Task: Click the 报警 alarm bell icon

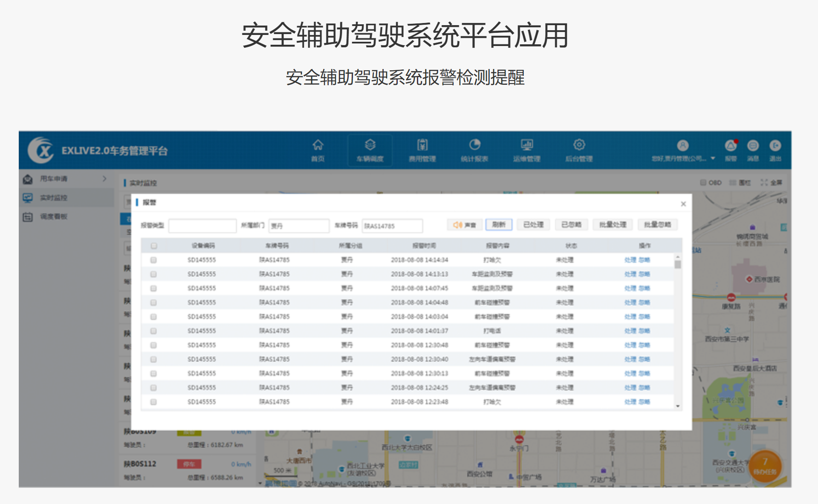Action: 731,146
